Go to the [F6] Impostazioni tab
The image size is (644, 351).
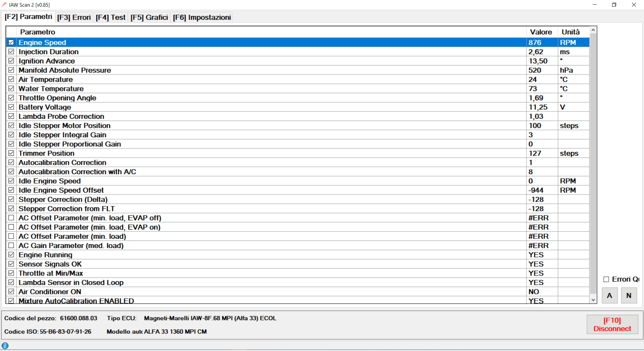pos(202,17)
